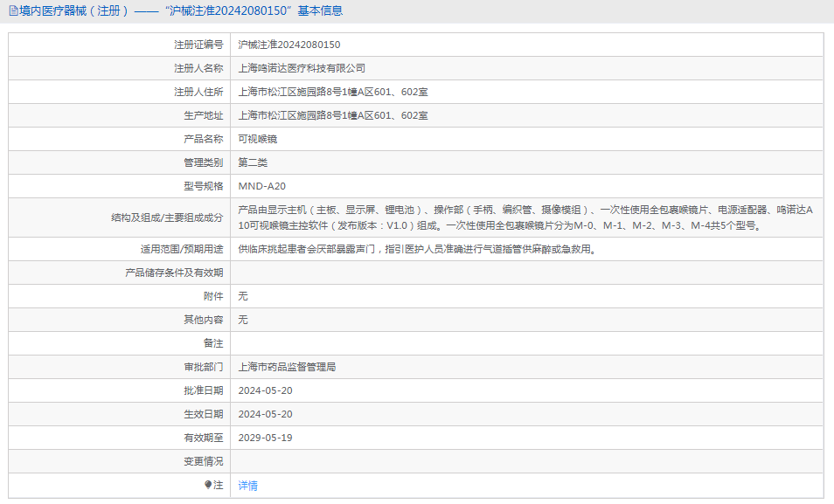This screenshot has width=834, height=504.
Task: Click product name 可视喉镜
Action: (x=257, y=139)
